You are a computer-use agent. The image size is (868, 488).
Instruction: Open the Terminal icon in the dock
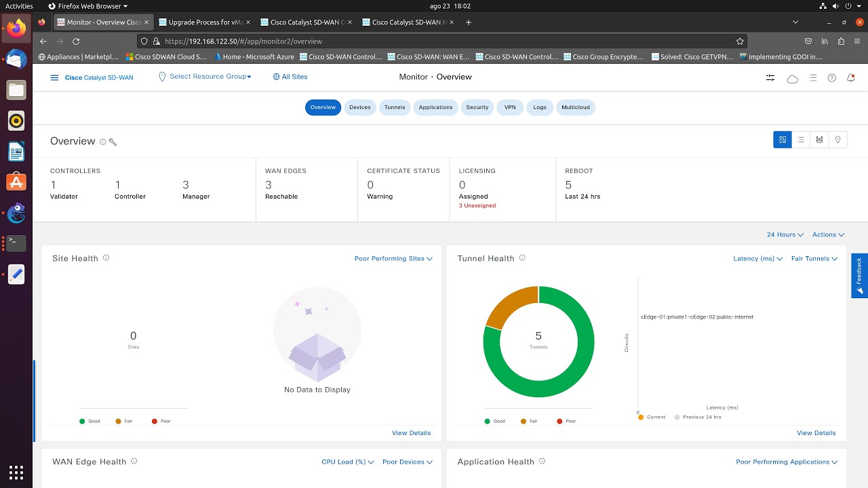[16, 243]
